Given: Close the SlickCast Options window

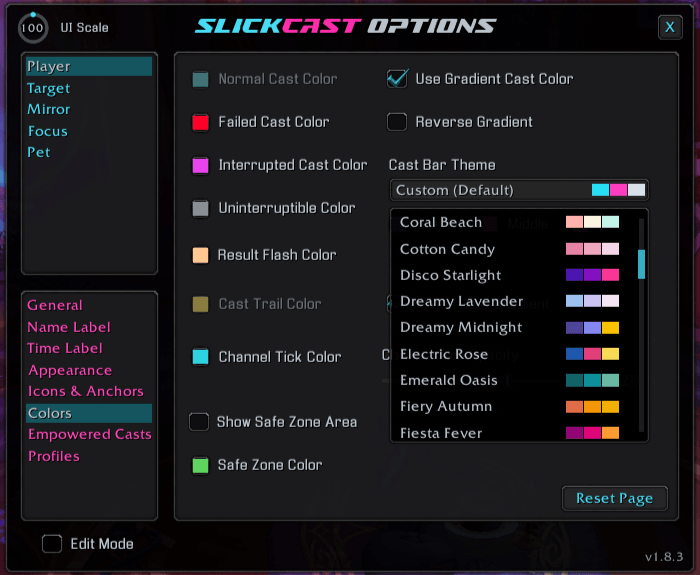Looking at the screenshot, I should pos(670,27).
